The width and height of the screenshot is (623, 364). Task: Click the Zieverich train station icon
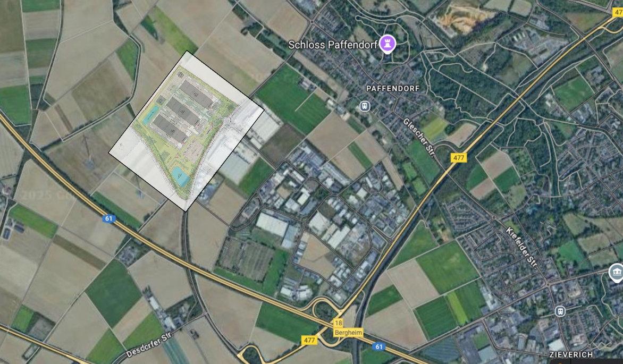click(560, 310)
